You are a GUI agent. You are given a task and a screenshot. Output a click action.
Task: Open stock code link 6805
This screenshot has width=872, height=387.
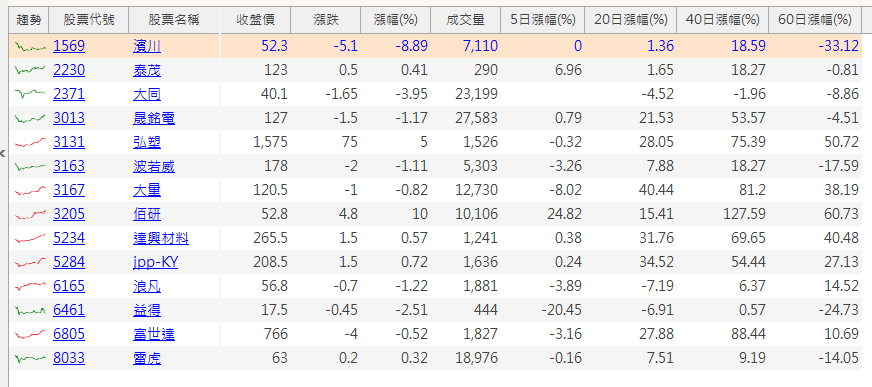[69, 334]
